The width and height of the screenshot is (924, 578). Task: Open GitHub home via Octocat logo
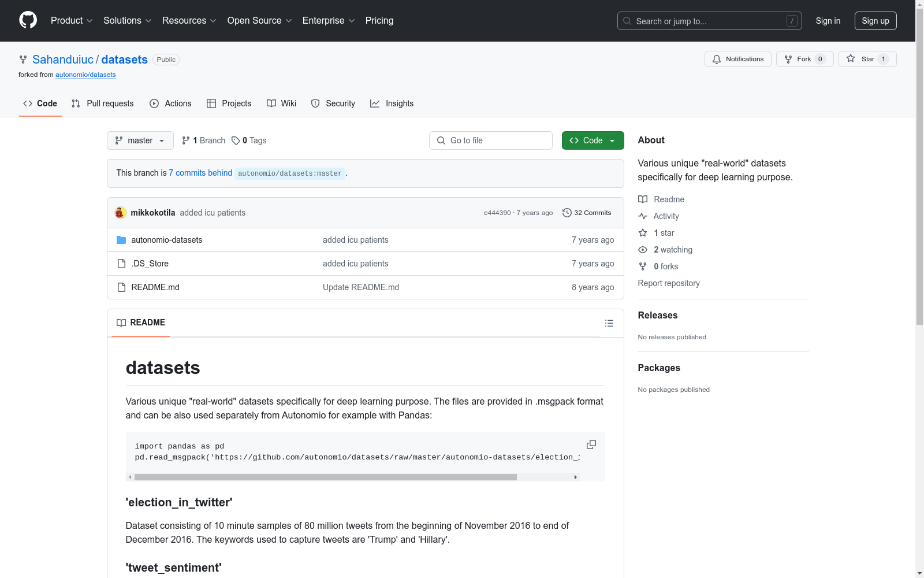point(28,20)
